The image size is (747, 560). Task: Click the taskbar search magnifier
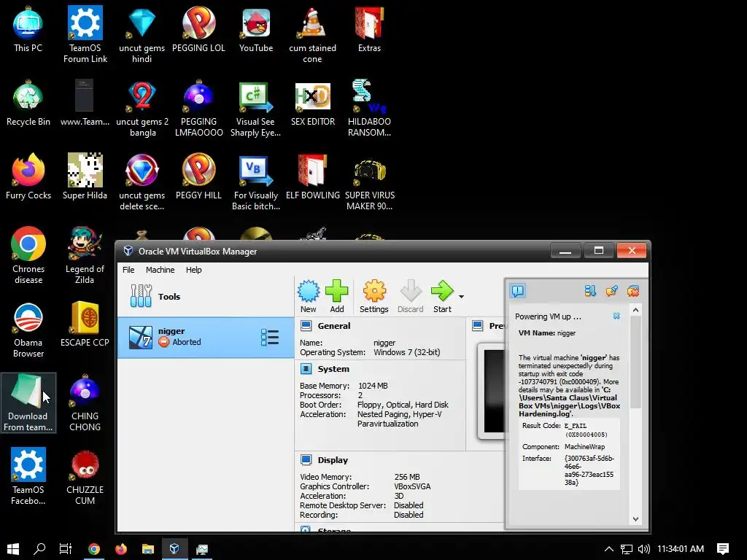39,549
